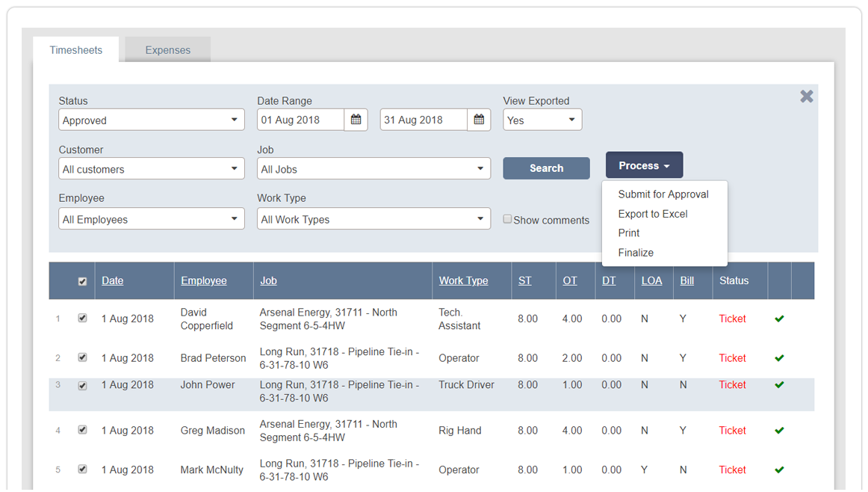Uncheck Mark McNulty's row checkbox
Screen dimensions: 868x492
pos(82,469)
